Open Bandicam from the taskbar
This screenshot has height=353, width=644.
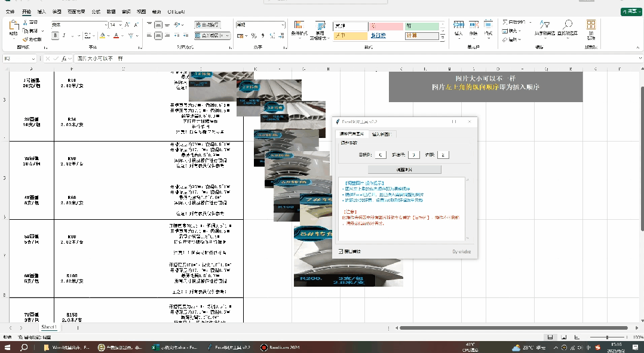coord(281,347)
